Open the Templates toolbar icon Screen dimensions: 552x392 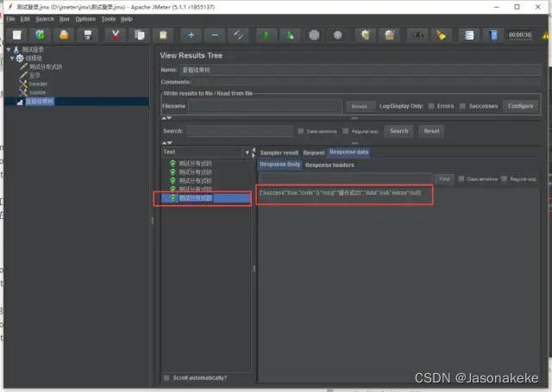coord(41,34)
